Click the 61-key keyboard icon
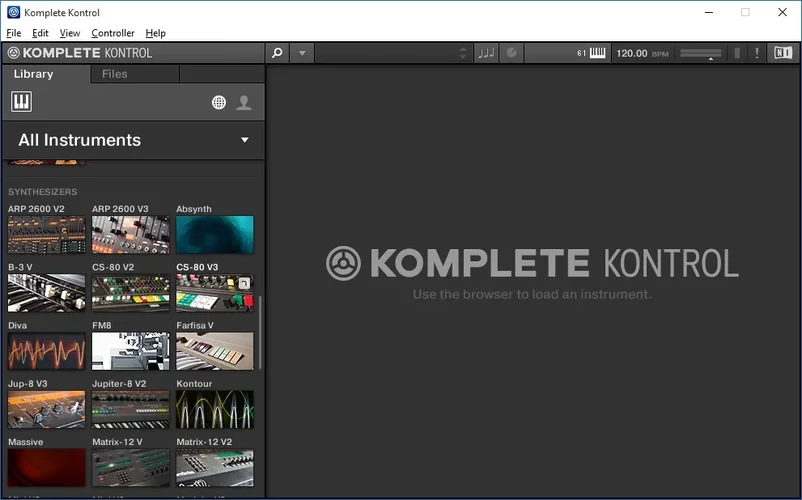 coord(597,53)
